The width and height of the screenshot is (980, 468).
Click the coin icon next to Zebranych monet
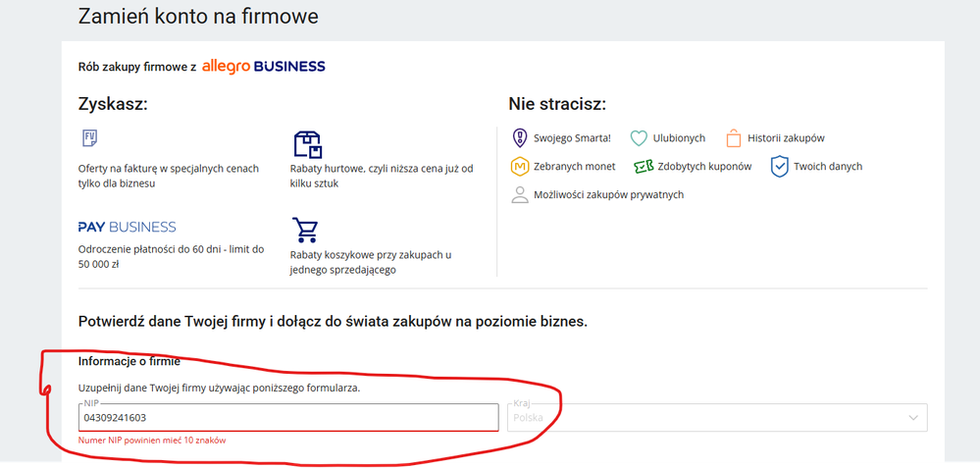(x=520, y=167)
